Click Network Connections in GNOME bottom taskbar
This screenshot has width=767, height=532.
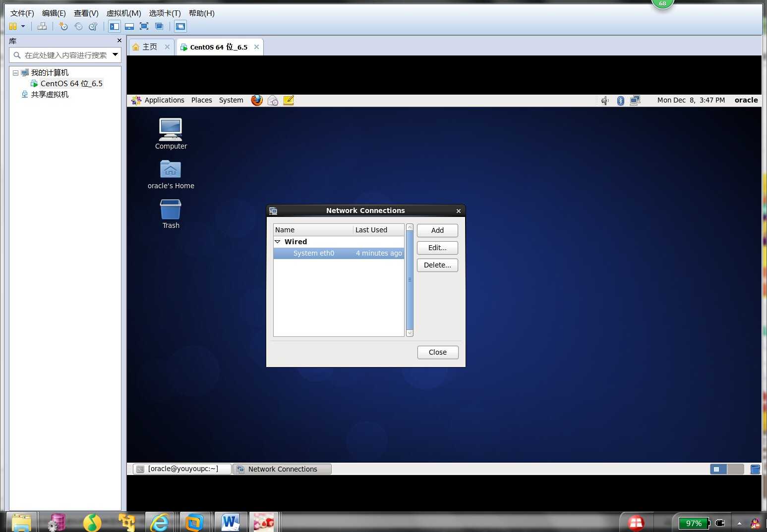tap(282, 469)
